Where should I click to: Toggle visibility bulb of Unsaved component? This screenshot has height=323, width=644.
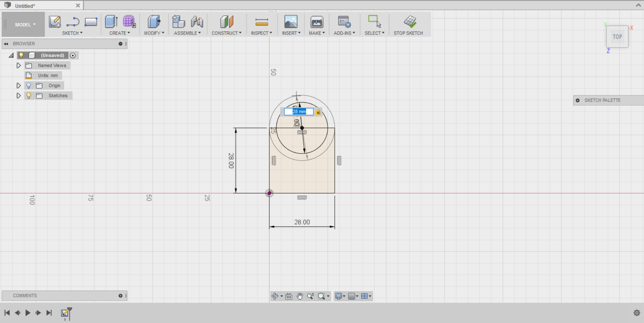[x=21, y=55]
